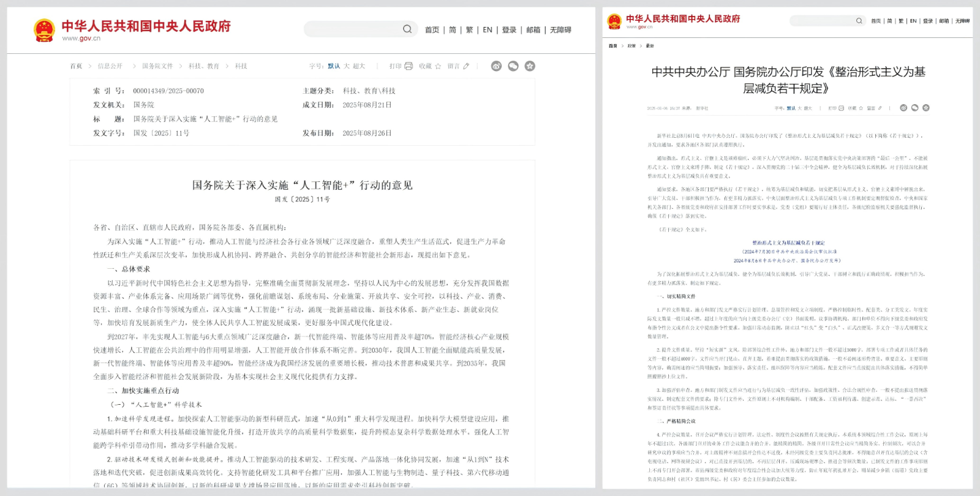Click the rightmost round star share icon on right page
980x496 pixels.
(925, 108)
